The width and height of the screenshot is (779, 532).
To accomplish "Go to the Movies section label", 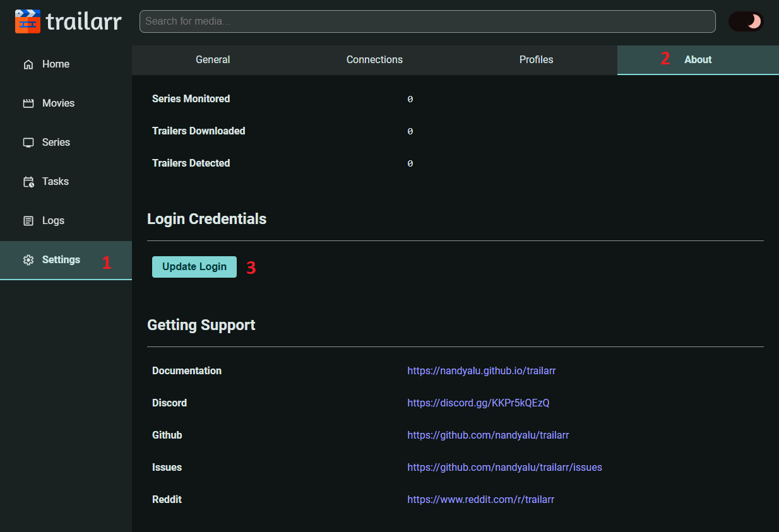I will [58, 103].
